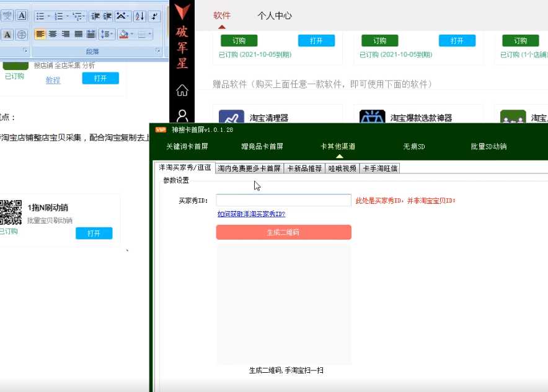Focus the 买家秀ID input field

(283, 201)
